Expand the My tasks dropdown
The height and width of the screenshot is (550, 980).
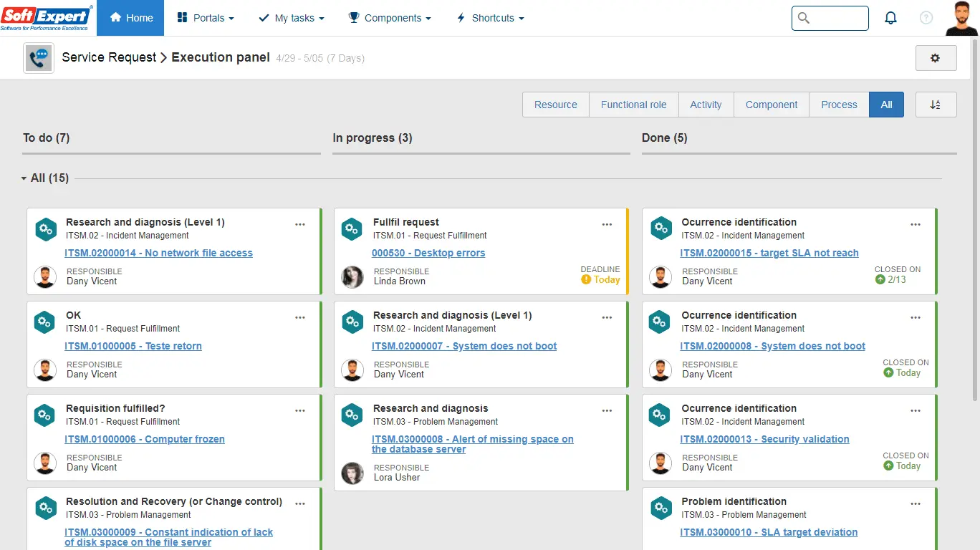coord(292,18)
